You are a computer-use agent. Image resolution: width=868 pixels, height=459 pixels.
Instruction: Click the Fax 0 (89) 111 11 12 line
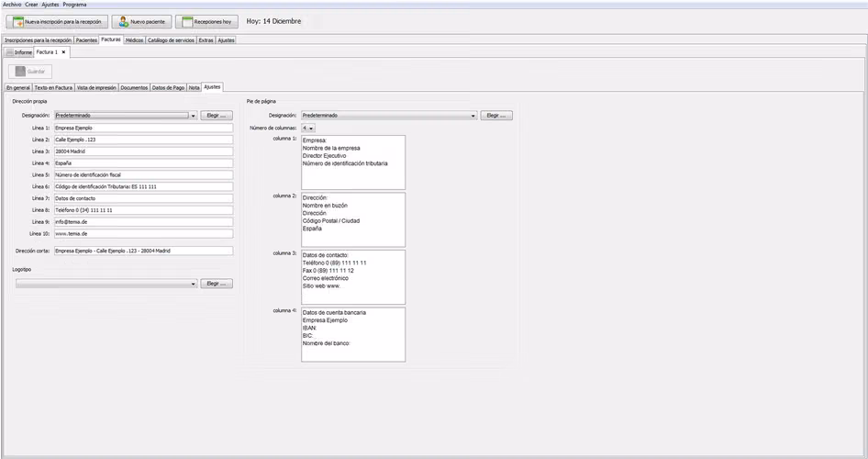[328, 271]
